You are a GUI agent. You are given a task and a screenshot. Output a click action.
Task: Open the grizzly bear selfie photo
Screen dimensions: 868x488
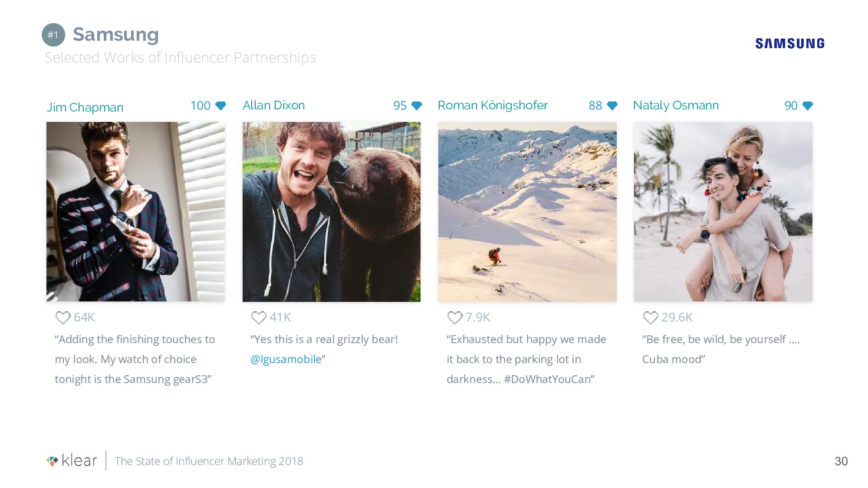pos(331,211)
